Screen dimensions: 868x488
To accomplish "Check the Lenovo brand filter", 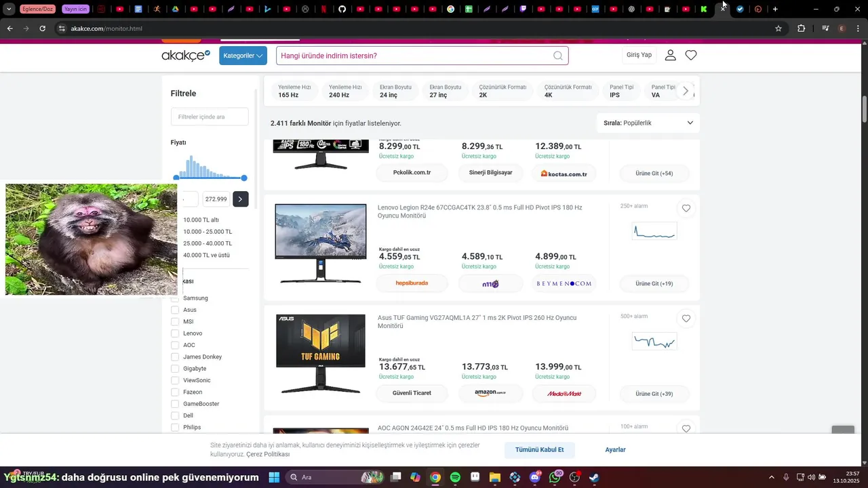I will (175, 333).
